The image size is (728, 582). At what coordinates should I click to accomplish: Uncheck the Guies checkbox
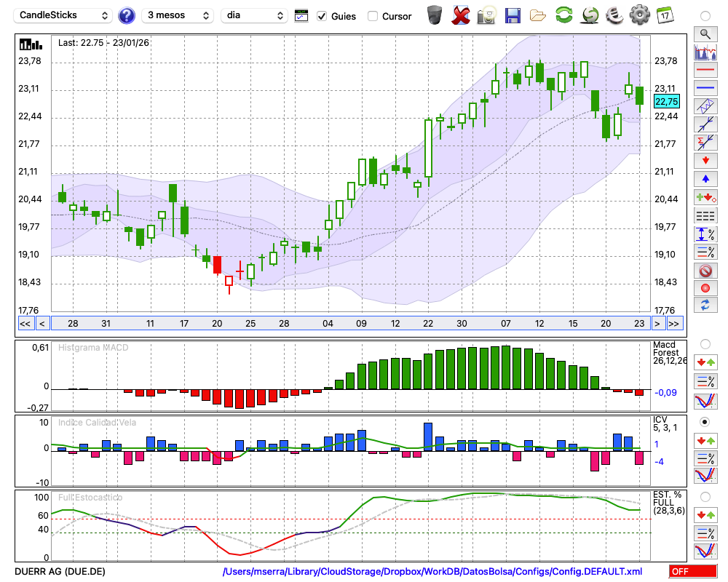[322, 16]
